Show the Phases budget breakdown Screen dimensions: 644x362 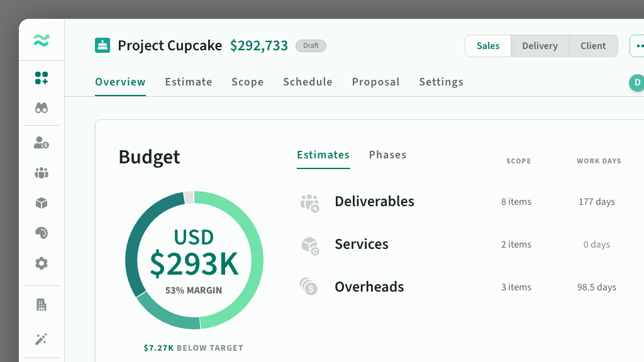click(387, 155)
